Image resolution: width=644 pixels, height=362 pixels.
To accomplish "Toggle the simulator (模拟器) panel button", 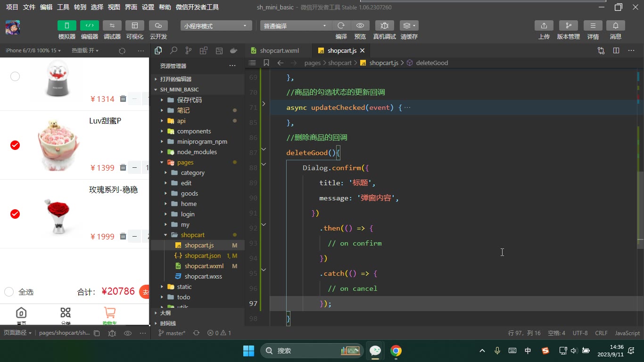I will pos(67,25).
